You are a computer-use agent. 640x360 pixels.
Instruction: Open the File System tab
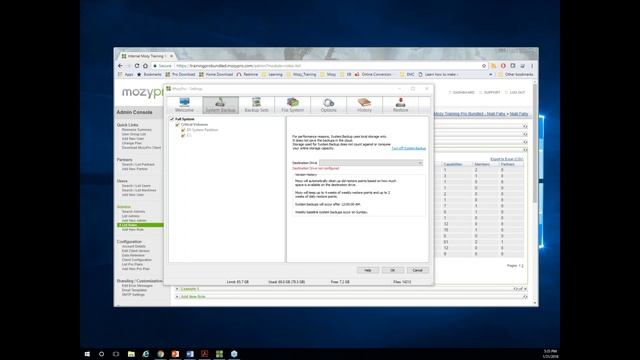[293, 105]
